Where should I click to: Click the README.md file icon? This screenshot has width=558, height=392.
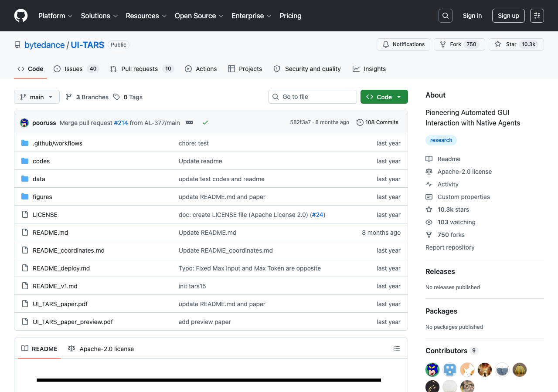click(x=25, y=233)
